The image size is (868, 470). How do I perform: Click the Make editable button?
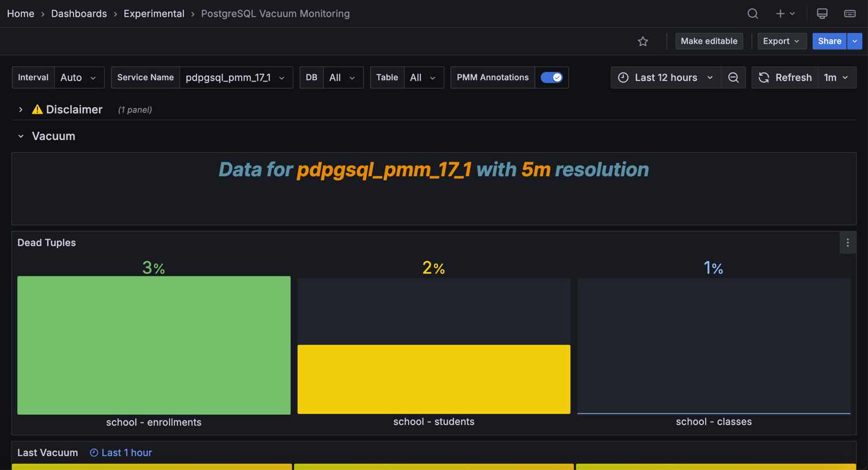point(709,41)
